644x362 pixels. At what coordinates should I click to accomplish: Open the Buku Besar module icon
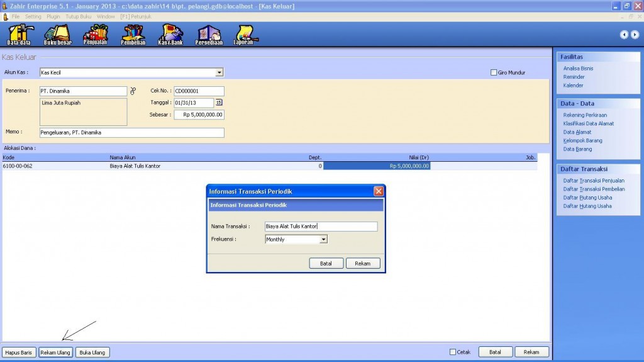pyautogui.click(x=57, y=35)
